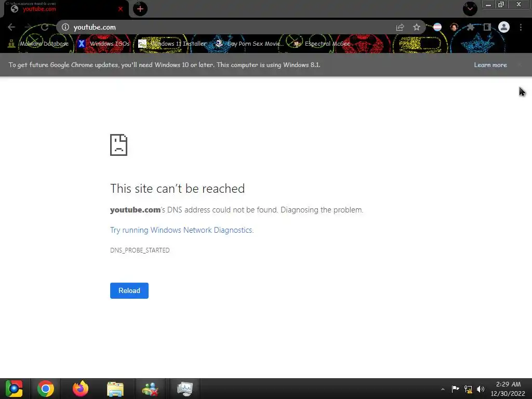Click the DNS_PROBE_STARTED error code
The width and height of the screenshot is (532, 399).
140,250
